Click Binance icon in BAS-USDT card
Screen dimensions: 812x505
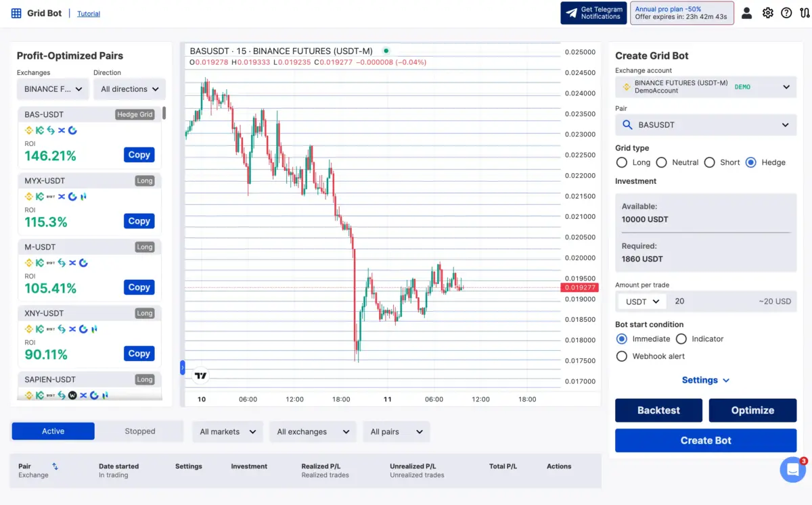coord(29,130)
